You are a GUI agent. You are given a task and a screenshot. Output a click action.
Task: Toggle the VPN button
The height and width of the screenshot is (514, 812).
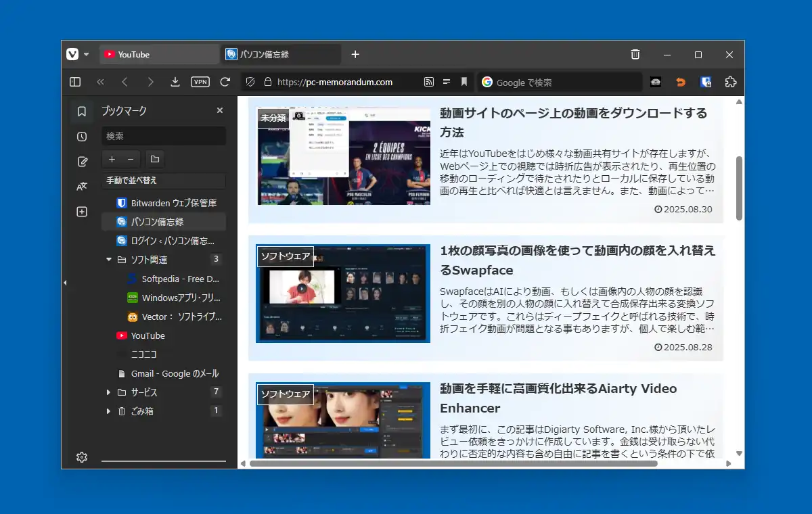(x=200, y=82)
